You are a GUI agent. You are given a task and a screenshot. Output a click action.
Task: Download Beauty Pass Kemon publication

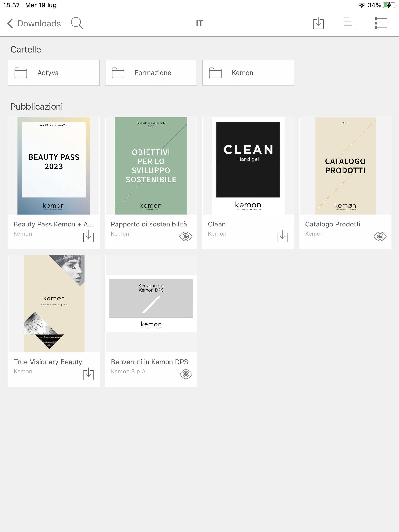(x=88, y=236)
